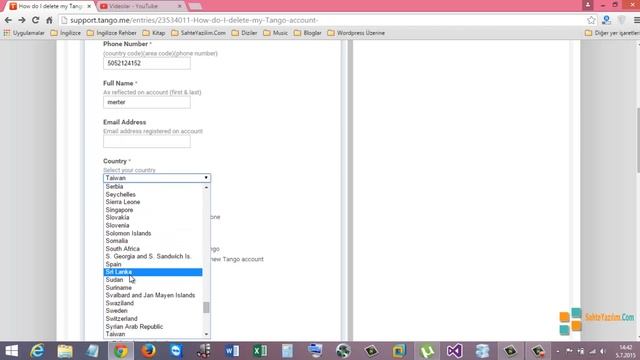
Task: Open the Diğer yer işaretleri bookmarks folder
Action: click(x=612, y=33)
